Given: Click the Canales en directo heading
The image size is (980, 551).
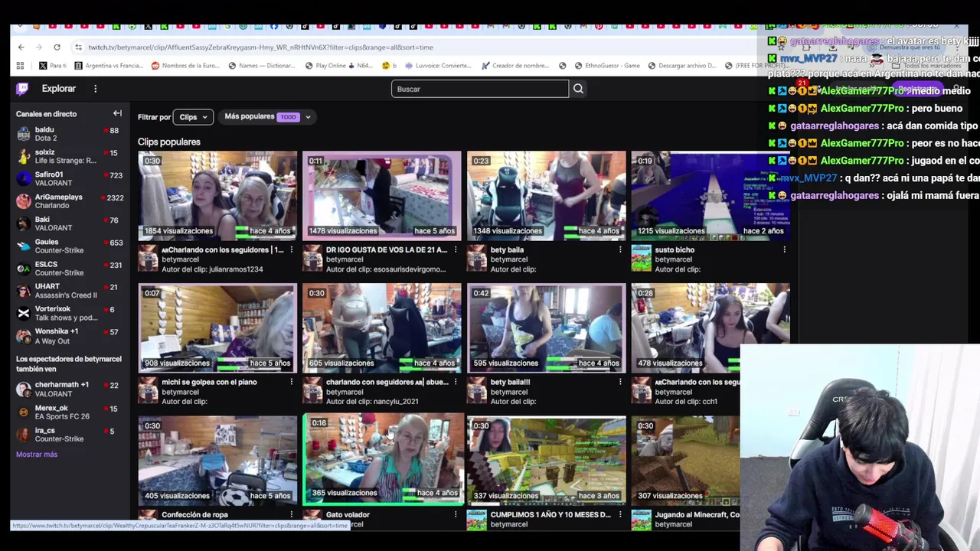Looking at the screenshot, I should pos(47,114).
